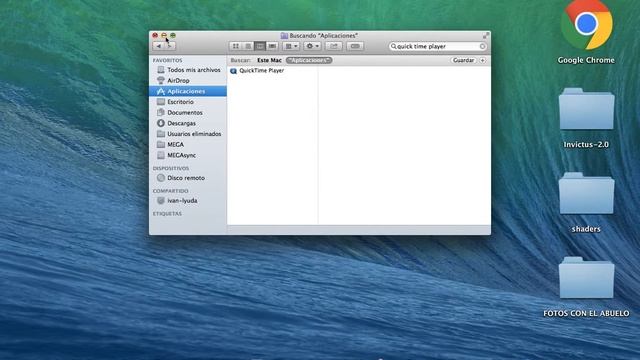Select Disco remoto under Dispositivos
Viewport: 640px width, 360px height.
pyautogui.click(x=188, y=178)
